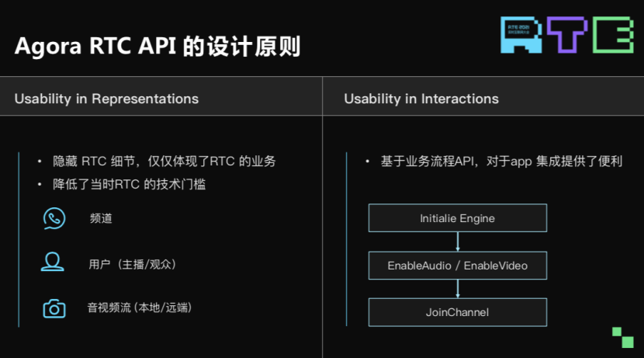The width and height of the screenshot is (644, 358).
Task: Click the phone channel icon beside 频道
Action: click(54, 218)
